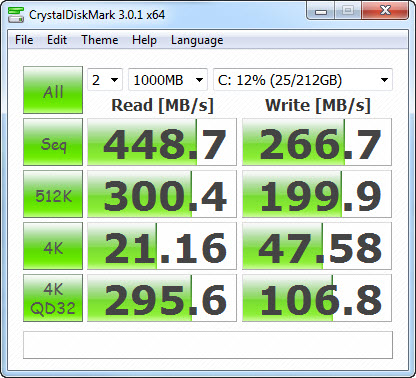Image resolution: width=416 pixels, height=378 pixels.
Task: Run all benchmarks with the All button
Action: (x=53, y=90)
